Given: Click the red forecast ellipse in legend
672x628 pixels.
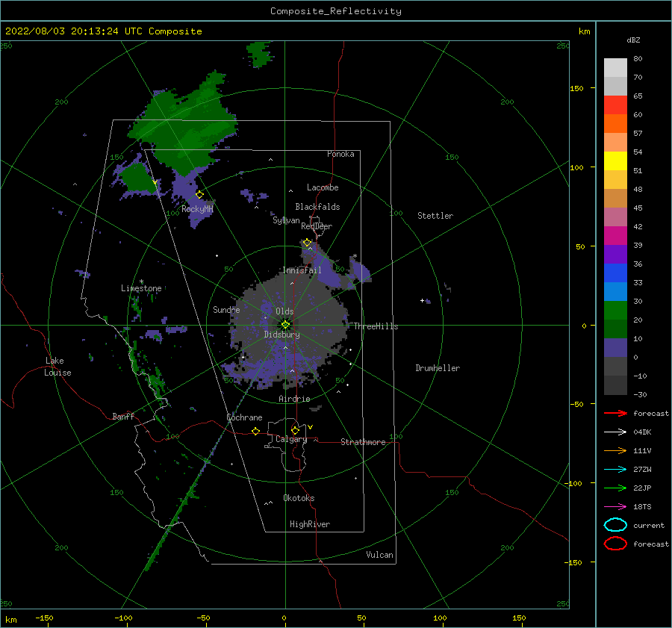Looking at the screenshot, I should [615, 544].
